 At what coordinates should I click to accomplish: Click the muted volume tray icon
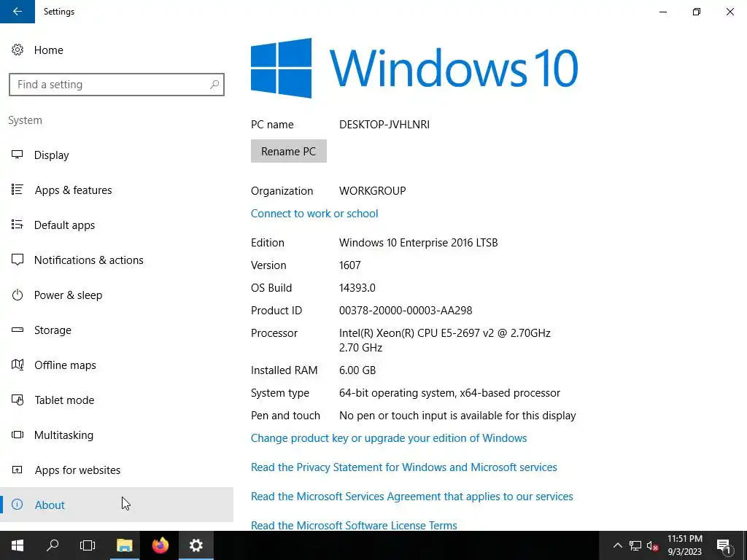[653, 545]
